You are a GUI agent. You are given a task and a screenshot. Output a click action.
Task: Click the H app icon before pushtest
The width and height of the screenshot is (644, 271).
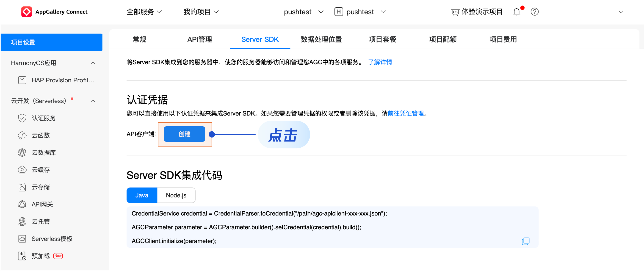[338, 12]
